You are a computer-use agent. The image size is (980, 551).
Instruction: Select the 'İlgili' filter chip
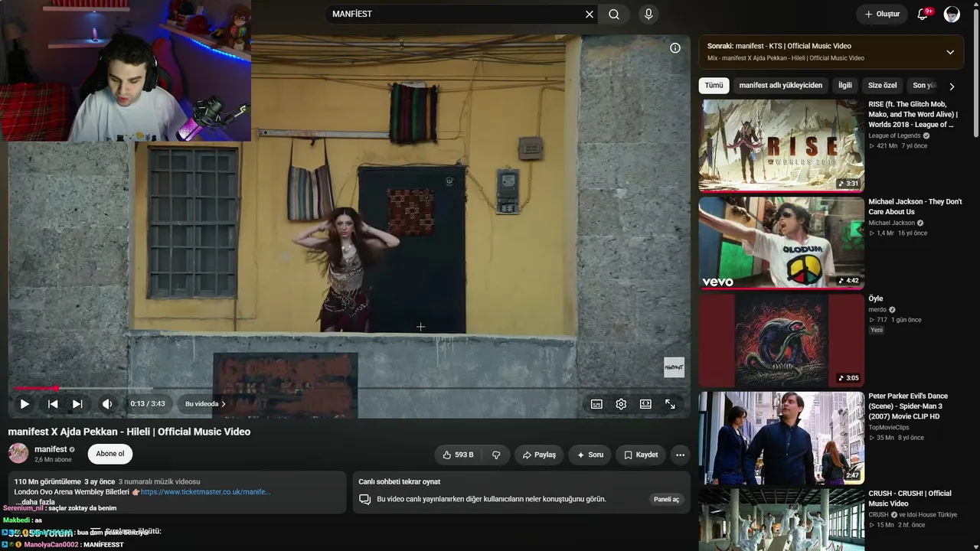tap(844, 86)
